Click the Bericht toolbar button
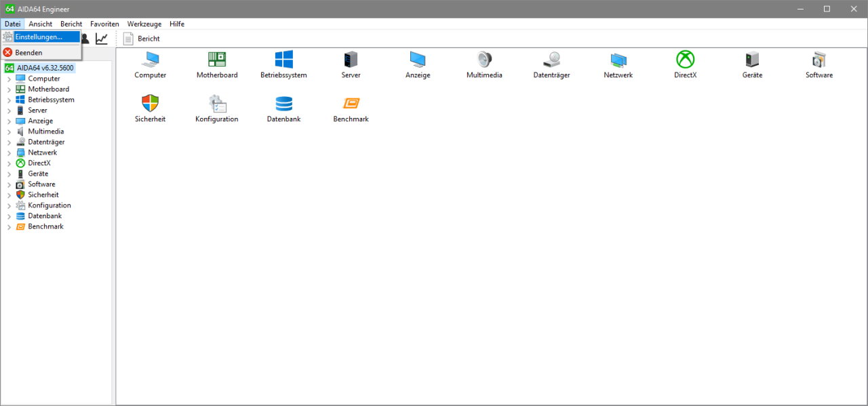 [x=142, y=39]
